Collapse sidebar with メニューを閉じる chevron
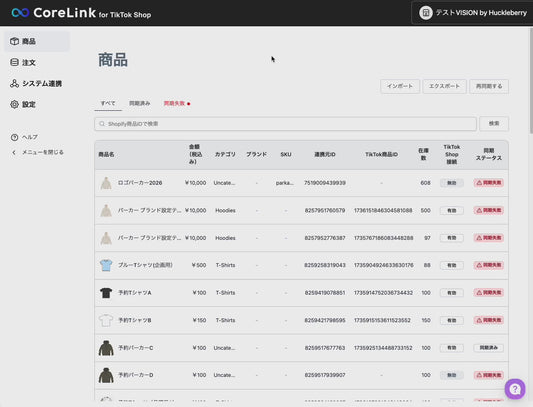Screen dimensions: 533x407 point(14,152)
